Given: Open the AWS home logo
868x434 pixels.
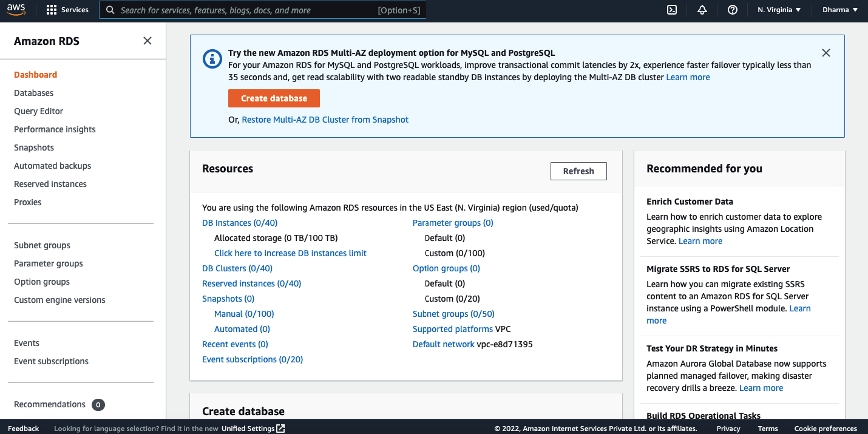Looking at the screenshot, I should [x=16, y=10].
